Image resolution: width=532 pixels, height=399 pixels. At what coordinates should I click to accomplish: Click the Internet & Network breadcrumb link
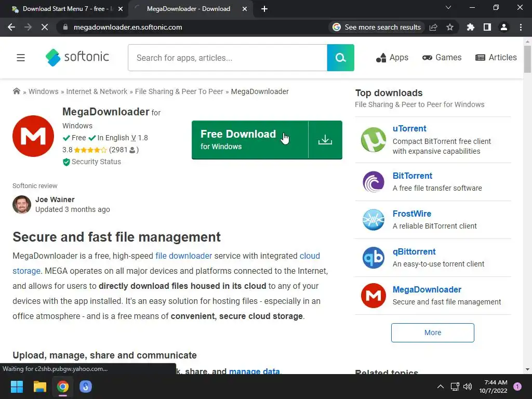tap(97, 91)
